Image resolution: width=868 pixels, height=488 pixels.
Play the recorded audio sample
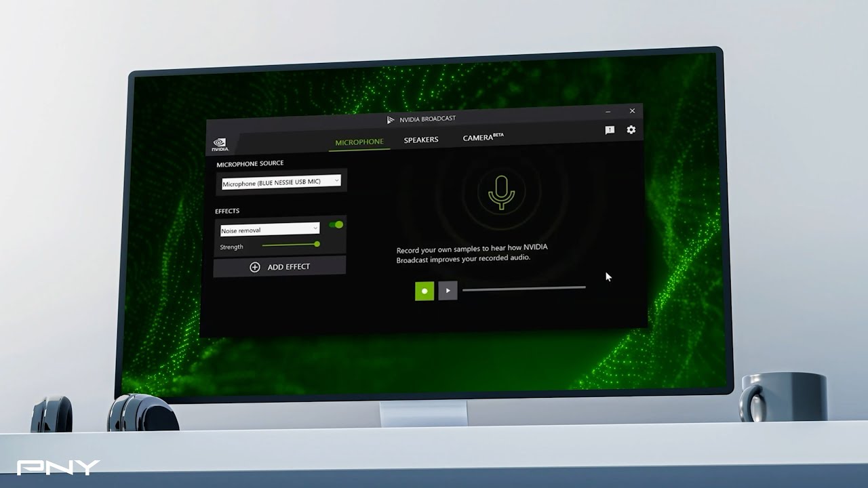click(448, 291)
